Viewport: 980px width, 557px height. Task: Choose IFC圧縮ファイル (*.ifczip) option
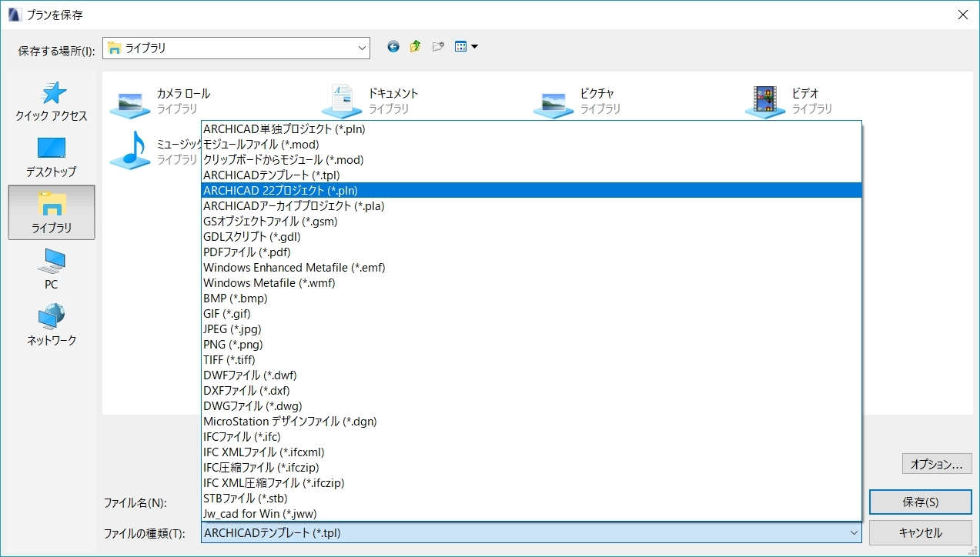531,468
